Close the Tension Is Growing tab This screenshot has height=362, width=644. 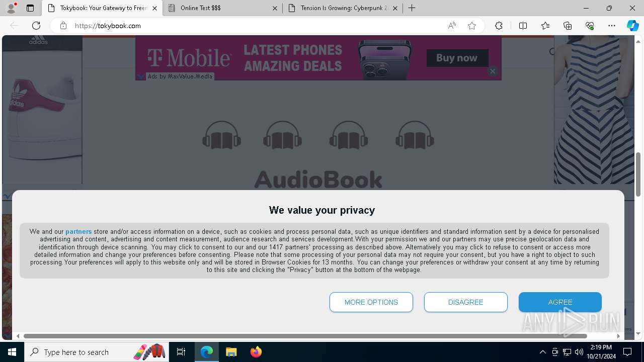click(395, 8)
